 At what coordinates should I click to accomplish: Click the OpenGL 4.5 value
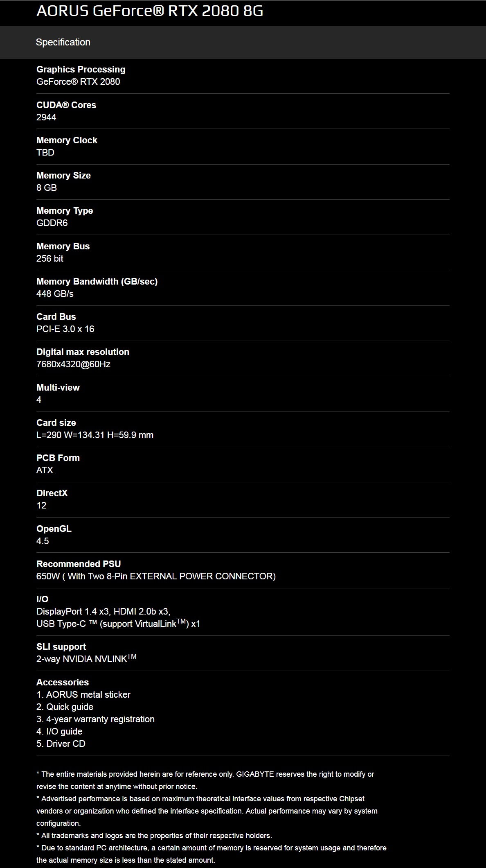coord(43,541)
